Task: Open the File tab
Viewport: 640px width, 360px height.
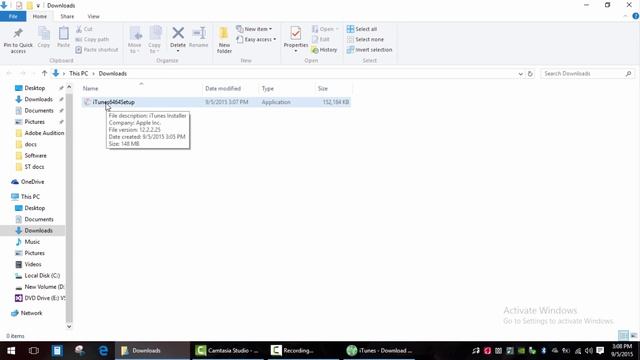Action: coord(13,16)
